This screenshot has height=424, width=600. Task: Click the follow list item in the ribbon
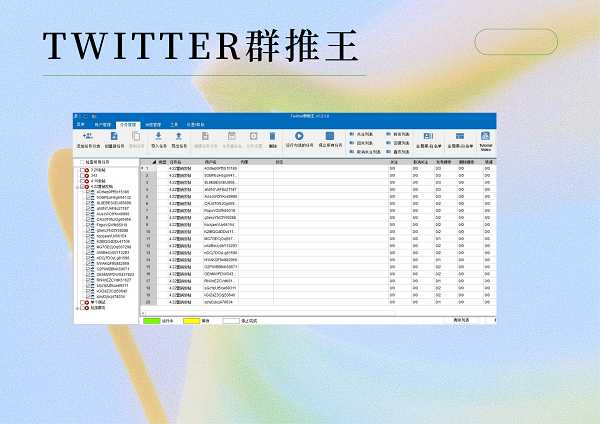point(361,134)
